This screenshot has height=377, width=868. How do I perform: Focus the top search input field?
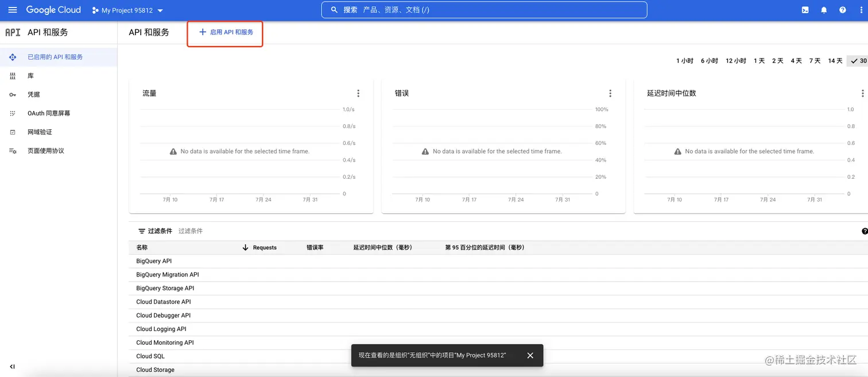(484, 10)
